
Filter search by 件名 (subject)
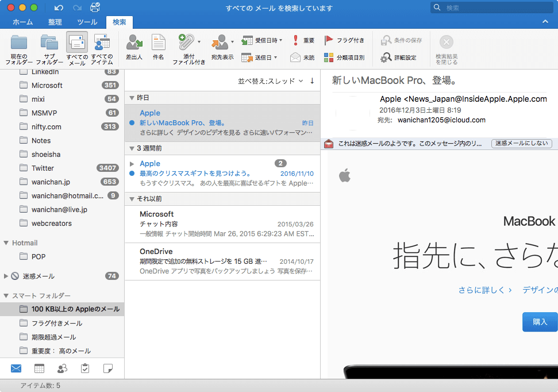159,47
